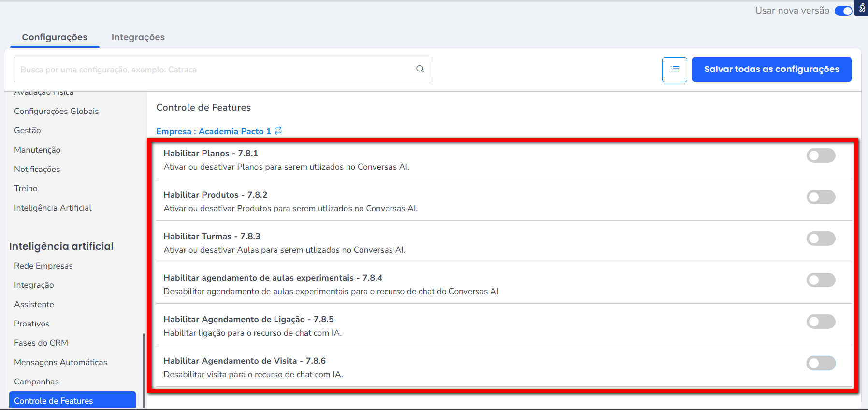Click the swap company icon beside Academia Pacto 1
This screenshot has width=868, height=410.
pyautogui.click(x=278, y=131)
